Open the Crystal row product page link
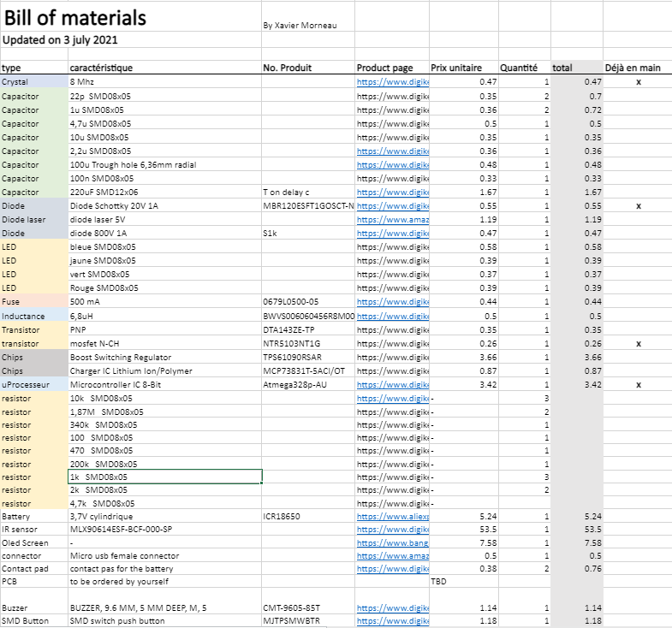The image size is (672, 628). pyautogui.click(x=392, y=82)
